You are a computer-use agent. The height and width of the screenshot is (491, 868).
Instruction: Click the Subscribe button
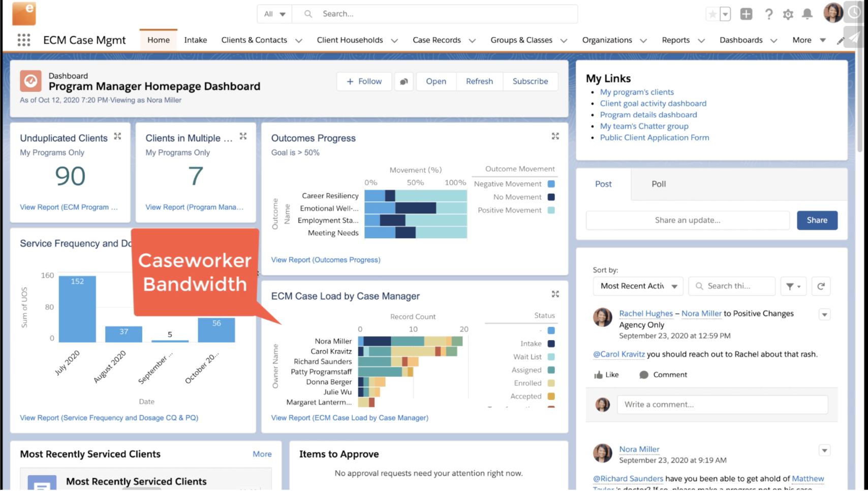530,81
